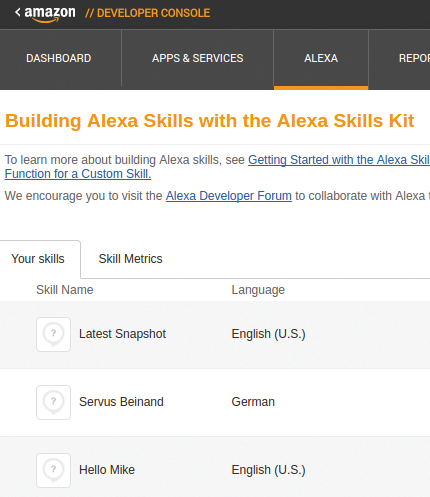The image size is (430, 497).
Task: Switch to the Skill Metrics tab
Action: 130,259
